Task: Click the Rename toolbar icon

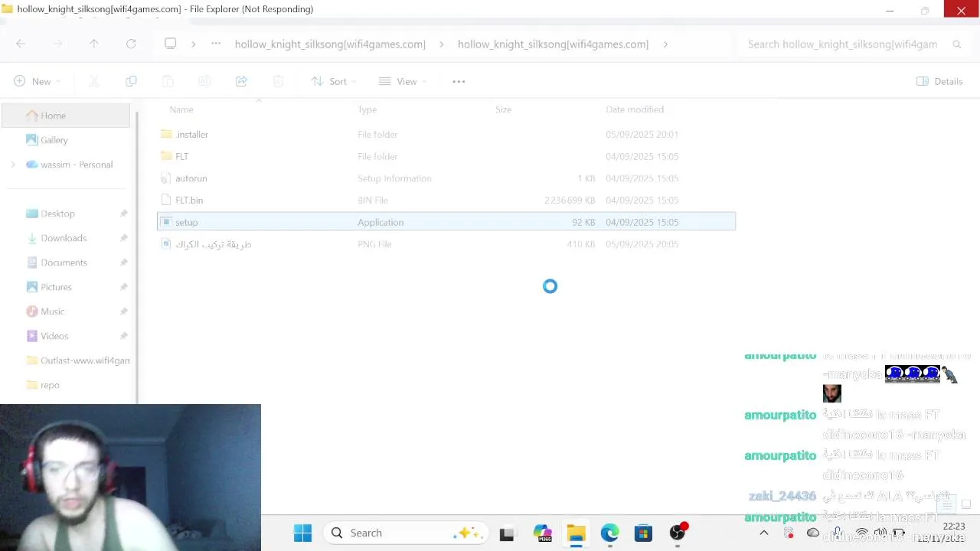Action: (x=204, y=81)
